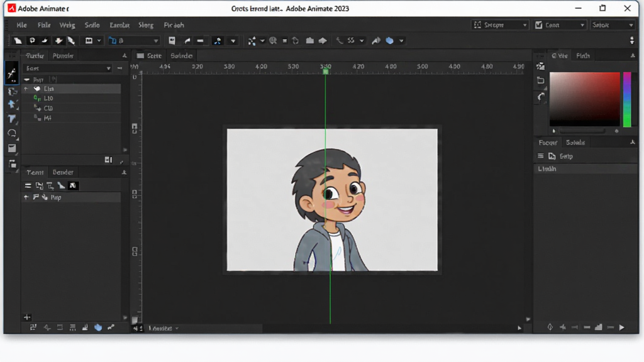Toggle the green icon of the L10 layer

point(37,98)
